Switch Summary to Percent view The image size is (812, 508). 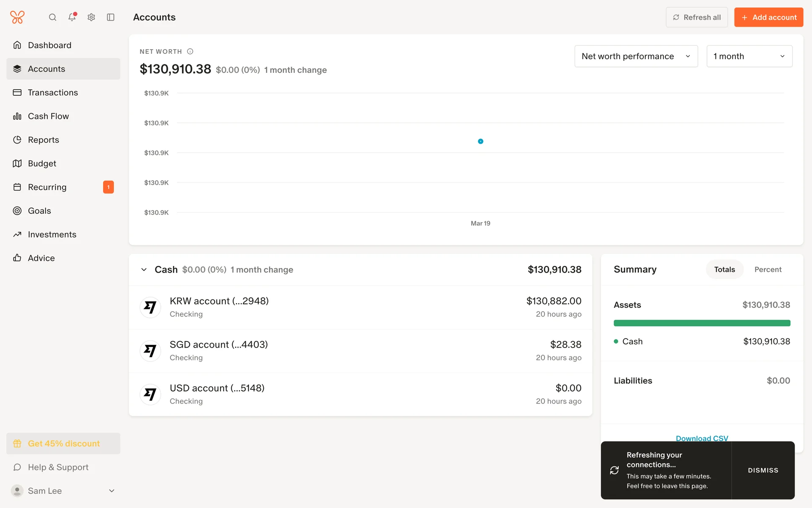point(768,270)
